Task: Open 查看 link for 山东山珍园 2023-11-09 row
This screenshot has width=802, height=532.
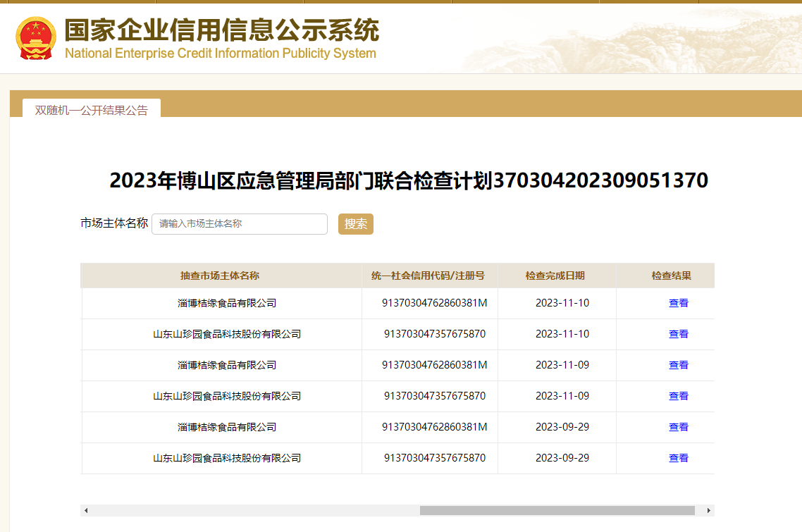Action: pyautogui.click(x=678, y=396)
